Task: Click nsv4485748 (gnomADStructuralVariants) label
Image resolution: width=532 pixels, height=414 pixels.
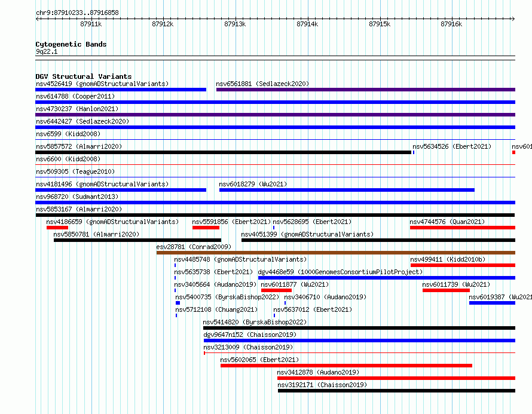Action: 240,259
